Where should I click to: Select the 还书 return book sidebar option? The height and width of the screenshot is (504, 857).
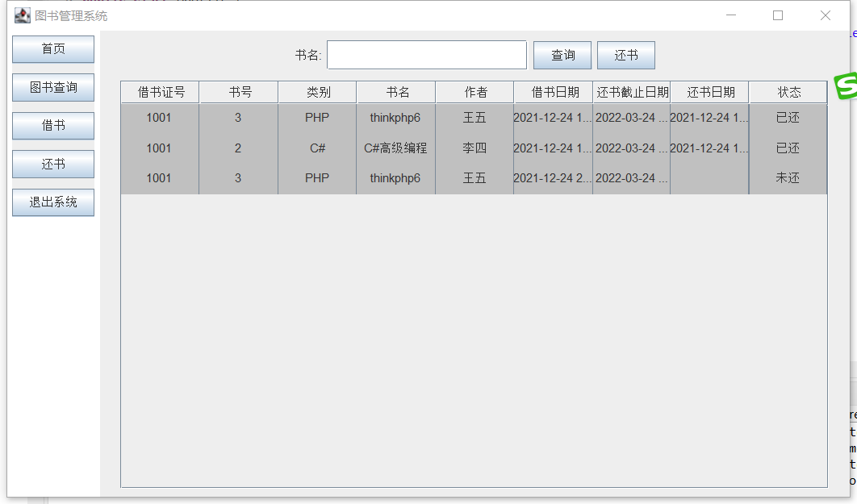click(x=52, y=164)
